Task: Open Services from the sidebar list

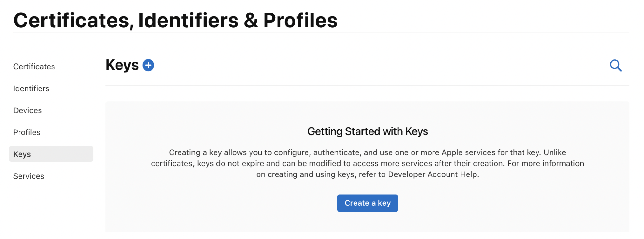Action: coord(29,176)
